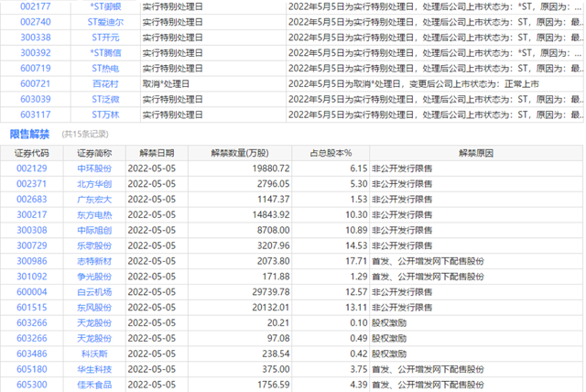Click the 百花村 stock name
The width and height of the screenshot is (586, 392).
click(105, 83)
